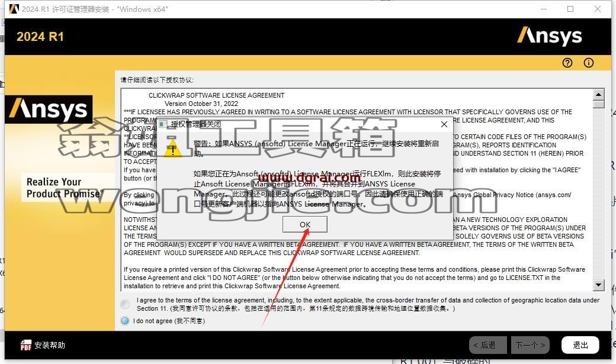Click the dialog title bar small icon
Viewport: 616px width, 364px height.
(x=163, y=124)
